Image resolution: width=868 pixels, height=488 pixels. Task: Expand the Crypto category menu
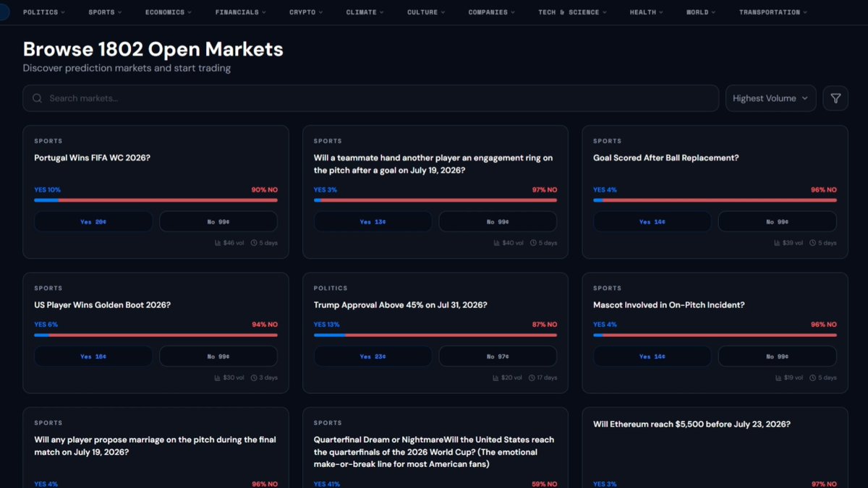[306, 12]
